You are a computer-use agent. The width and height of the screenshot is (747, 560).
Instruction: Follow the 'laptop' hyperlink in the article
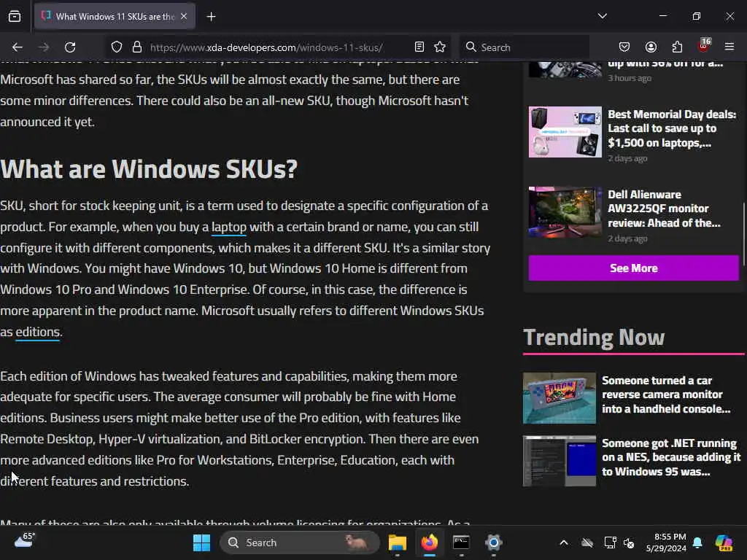click(x=228, y=227)
